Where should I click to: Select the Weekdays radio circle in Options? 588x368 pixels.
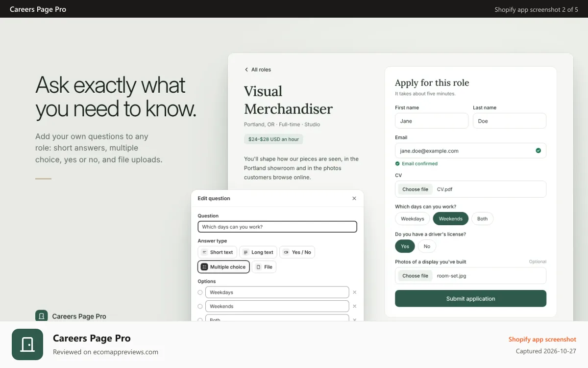tap(200, 292)
